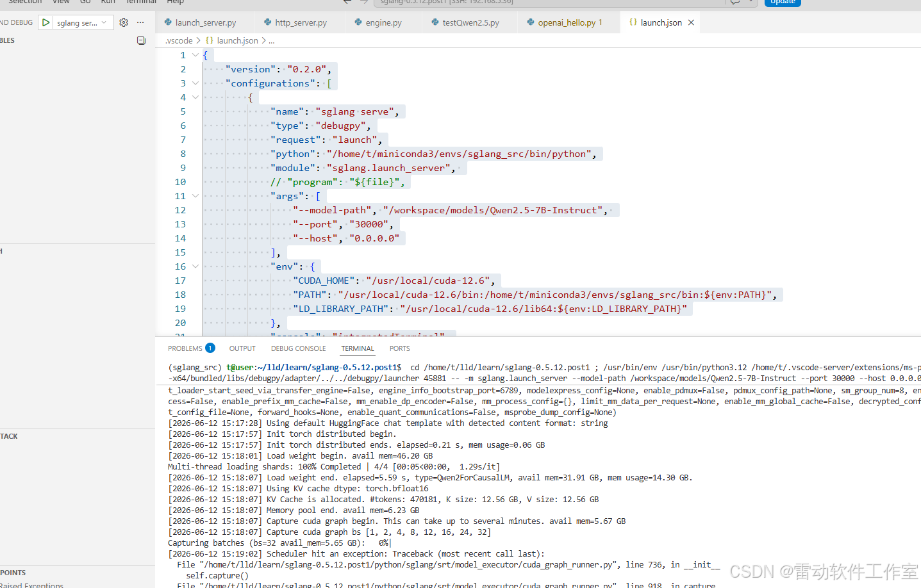Click the "version" key on line 2
The width and height of the screenshot is (921, 588).
(251, 69)
